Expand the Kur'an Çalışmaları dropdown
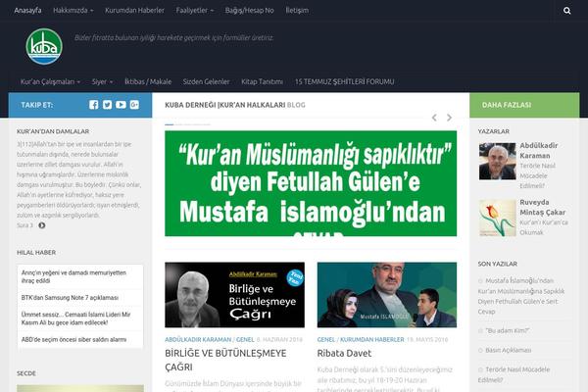Viewport: 588px width, 392px height. pyautogui.click(x=50, y=81)
